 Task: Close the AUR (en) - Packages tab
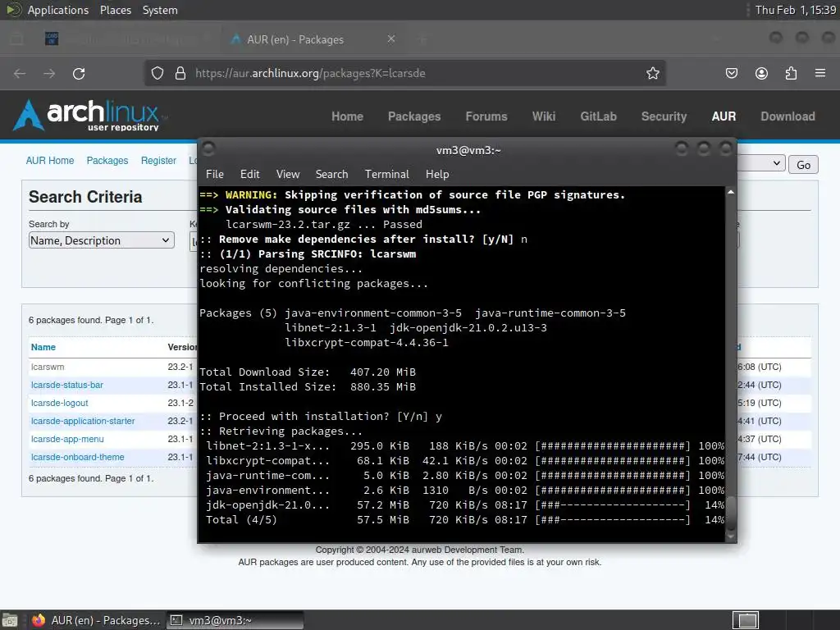(x=391, y=39)
